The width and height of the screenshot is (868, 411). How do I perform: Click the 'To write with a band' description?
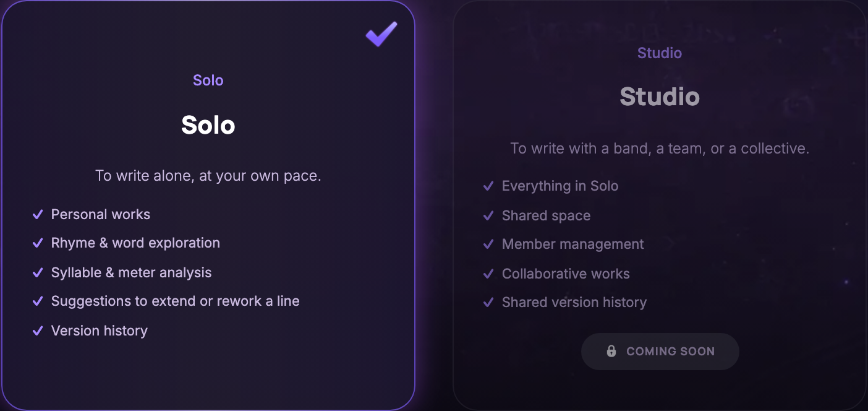click(x=660, y=149)
